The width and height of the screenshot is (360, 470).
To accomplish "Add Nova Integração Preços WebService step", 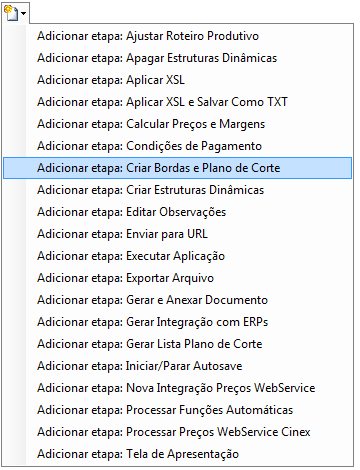I will 177,388.
